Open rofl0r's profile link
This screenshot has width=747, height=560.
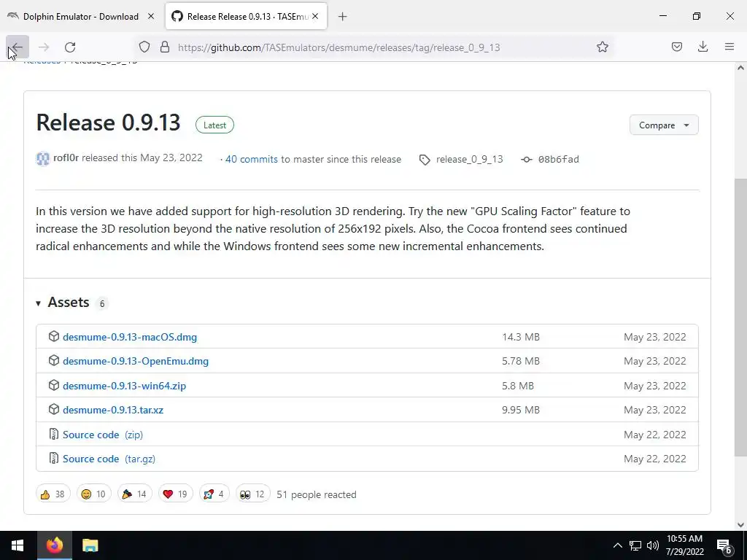click(66, 157)
